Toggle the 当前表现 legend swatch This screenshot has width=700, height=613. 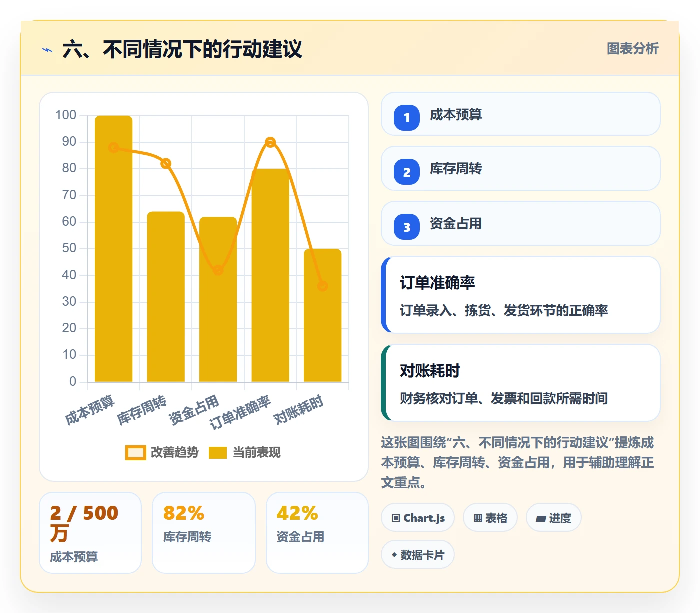tap(218, 453)
